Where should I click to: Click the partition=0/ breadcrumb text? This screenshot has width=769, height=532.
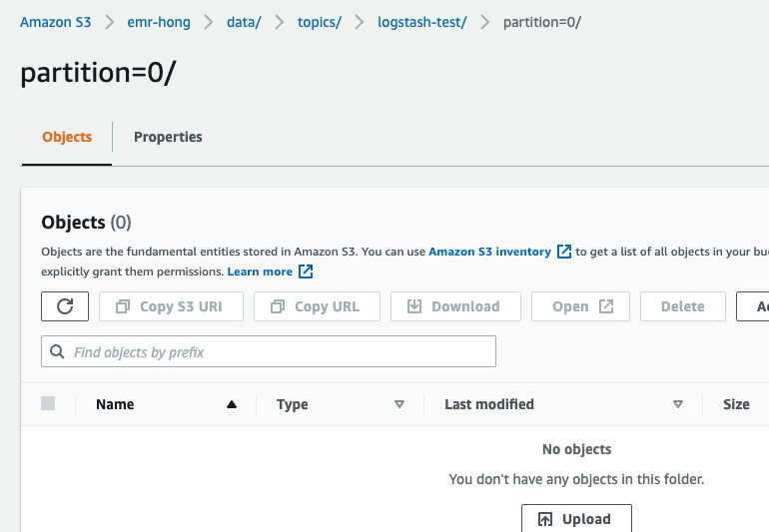point(542,22)
